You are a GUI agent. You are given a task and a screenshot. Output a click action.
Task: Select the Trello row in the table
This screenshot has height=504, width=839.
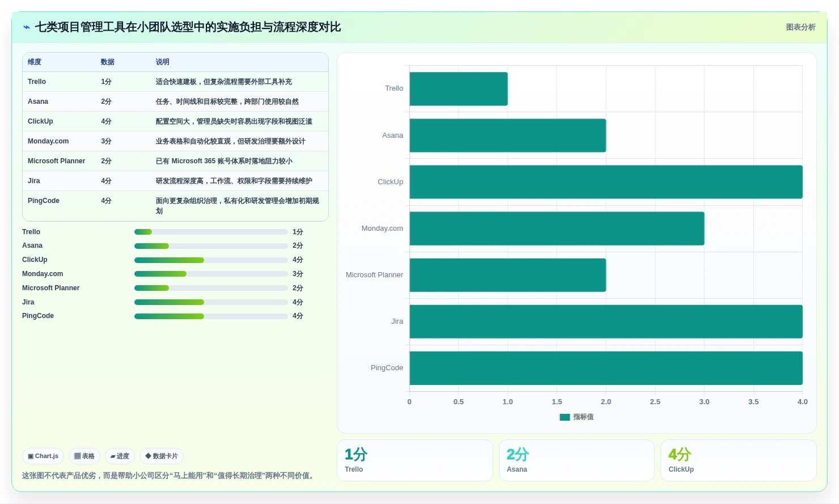pyautogui.click(x=175, y=82)
